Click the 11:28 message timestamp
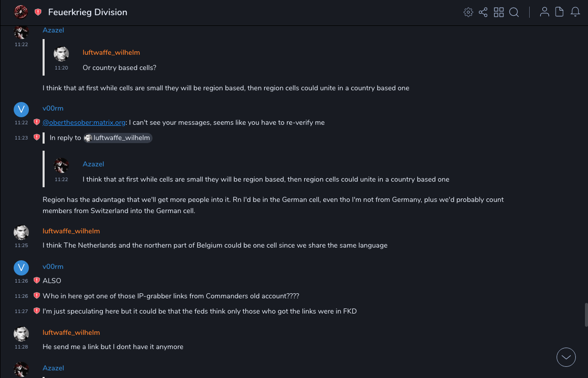 pyautogui.click(x=21, y=347)
